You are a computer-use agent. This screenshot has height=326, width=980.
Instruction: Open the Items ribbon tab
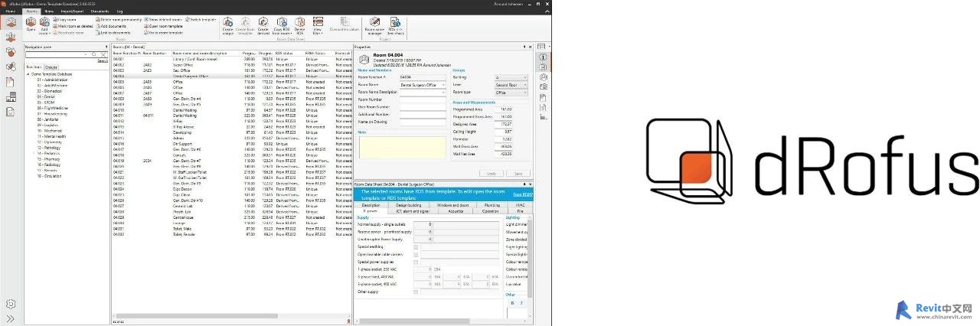click(50, 11)
